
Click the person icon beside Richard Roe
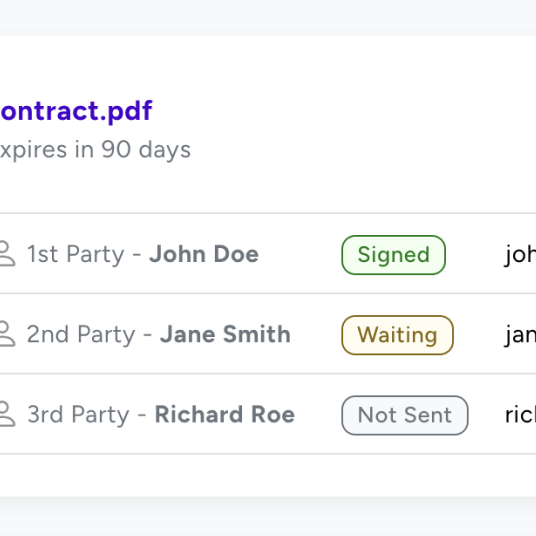(7, 414)
